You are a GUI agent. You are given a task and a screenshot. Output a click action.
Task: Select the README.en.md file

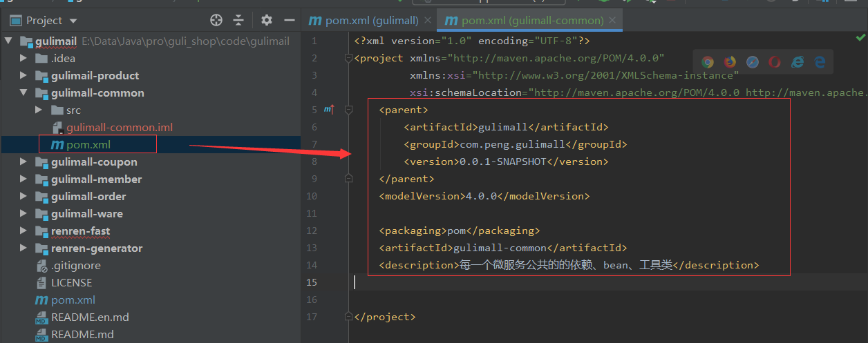tap(90, 317)
